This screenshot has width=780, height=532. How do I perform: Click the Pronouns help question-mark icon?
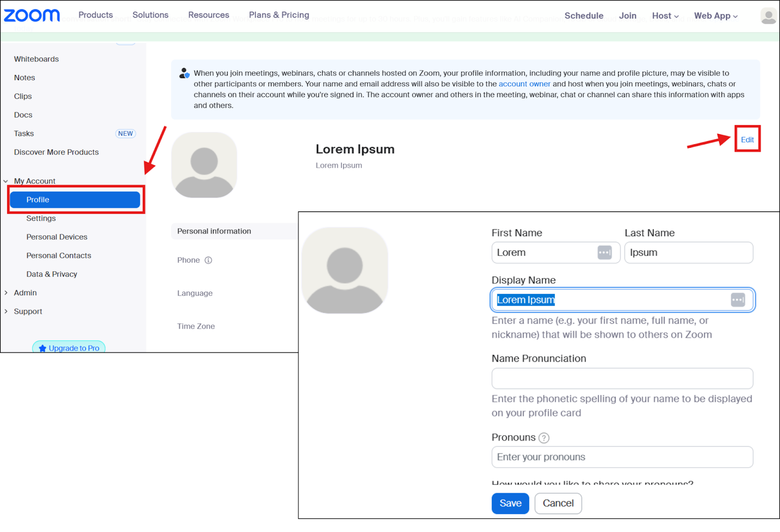click(544, 438)
